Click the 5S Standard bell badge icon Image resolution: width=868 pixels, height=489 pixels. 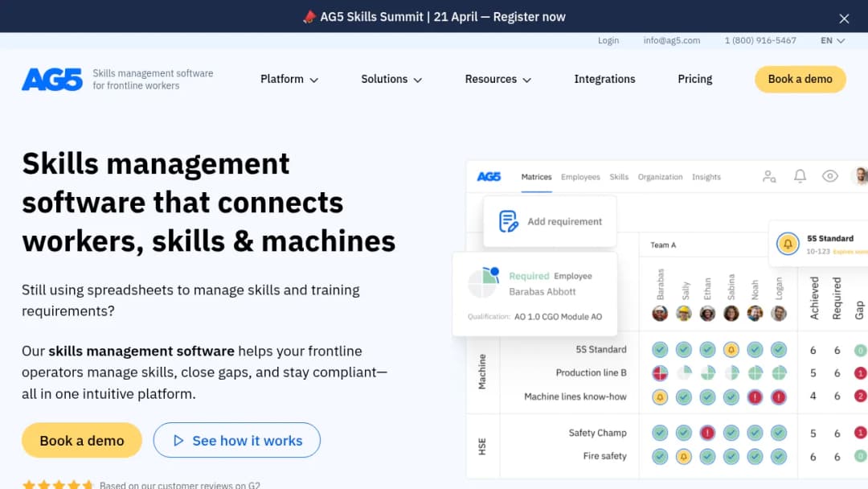pyautogui.click(x=788, y=244)
